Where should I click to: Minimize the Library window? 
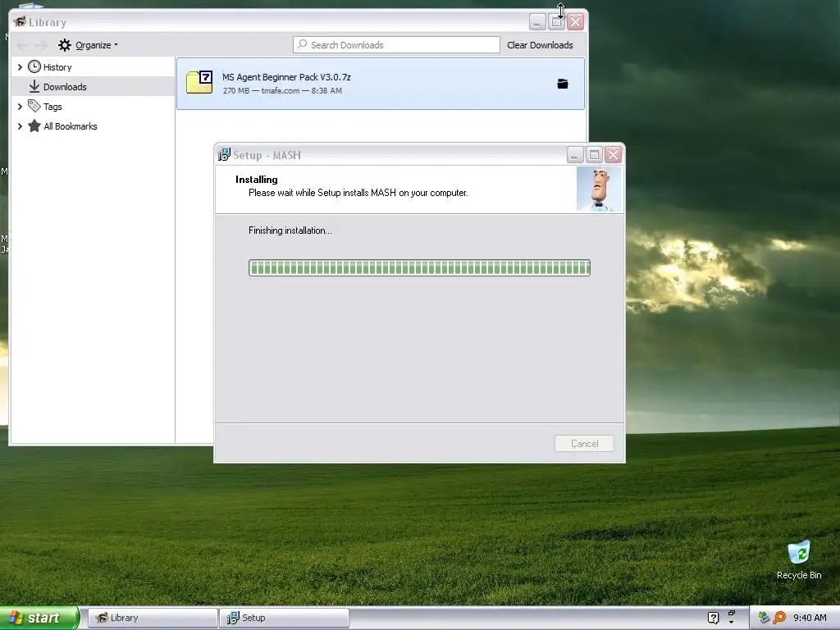537,22
